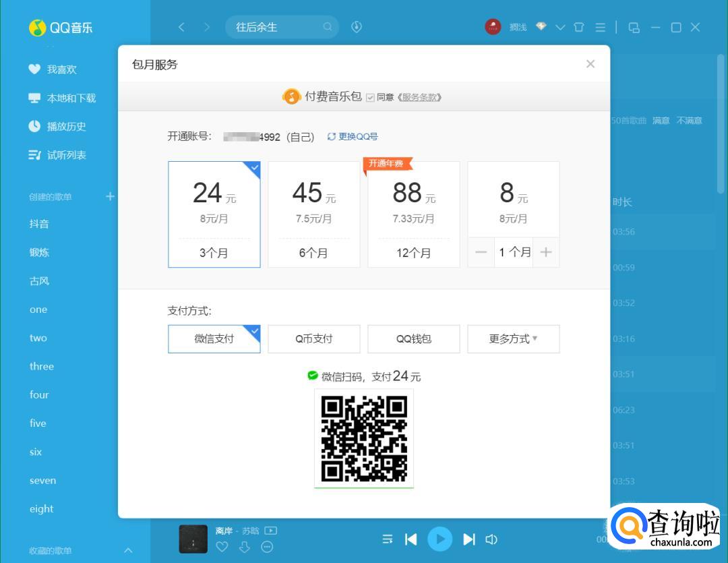Play the MV icon next to 苏晗

(x=271, y=531)
